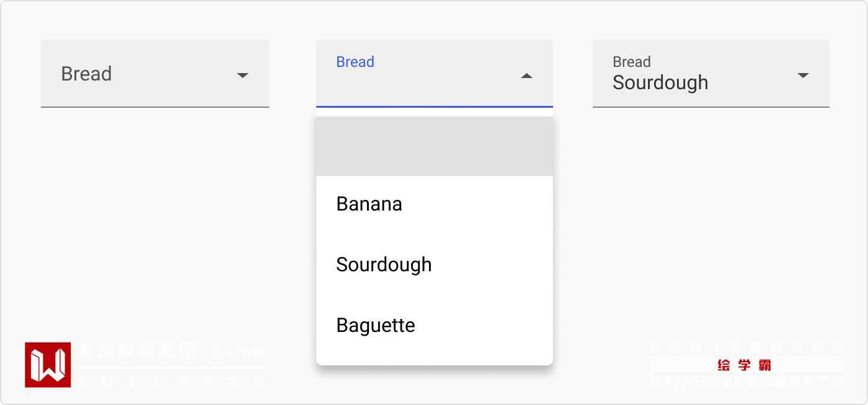
Task: Click the 王氏教育集团 watermark text
Action: (137, 351)
